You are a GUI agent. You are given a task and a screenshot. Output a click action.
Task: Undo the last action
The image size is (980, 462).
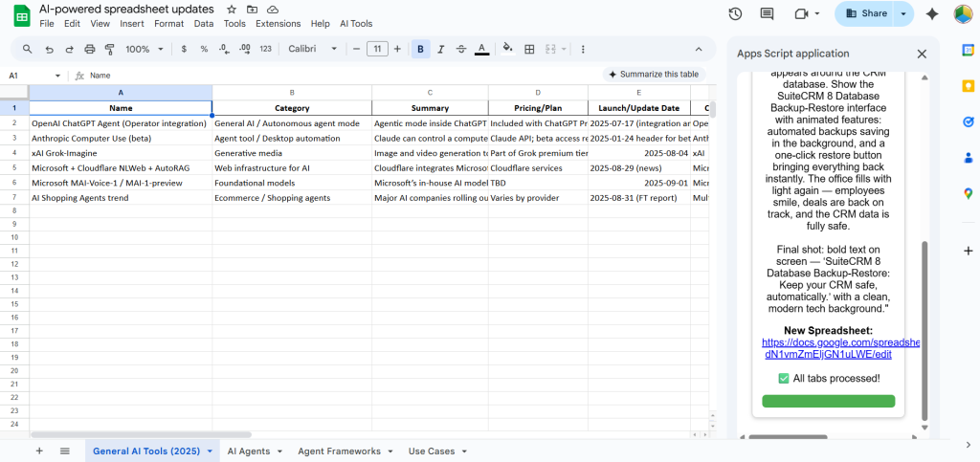pos(50,49)
